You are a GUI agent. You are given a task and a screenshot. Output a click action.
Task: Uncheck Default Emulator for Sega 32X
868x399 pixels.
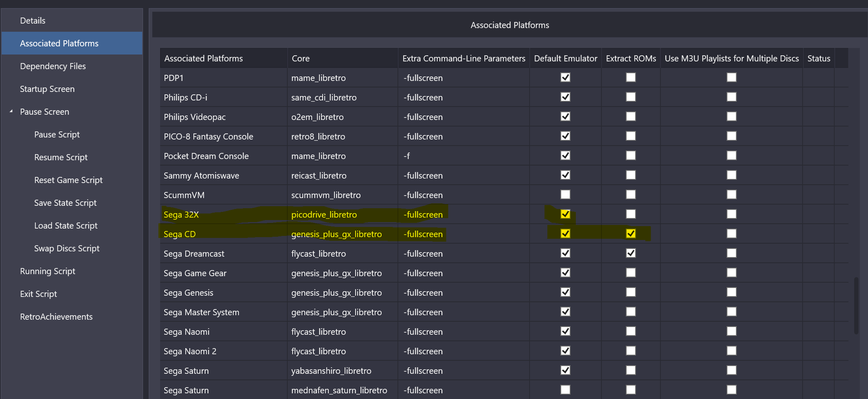(565, 214)
